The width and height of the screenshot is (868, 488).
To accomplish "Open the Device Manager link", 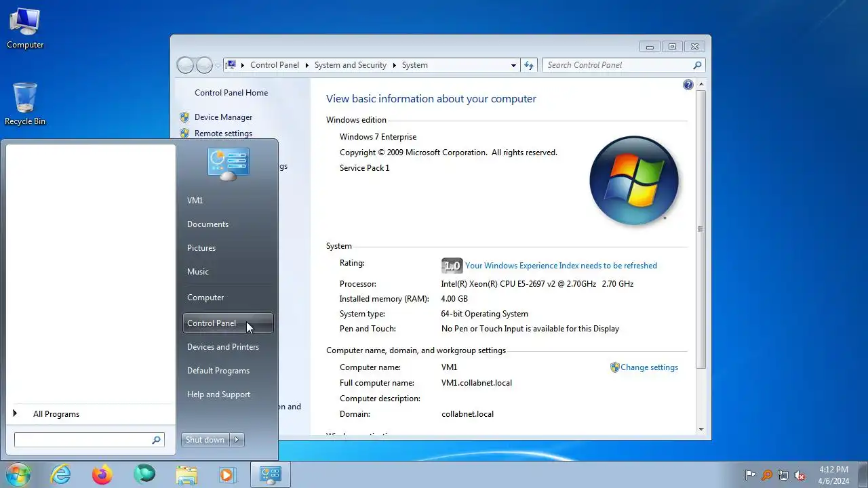I will [223, 117].
